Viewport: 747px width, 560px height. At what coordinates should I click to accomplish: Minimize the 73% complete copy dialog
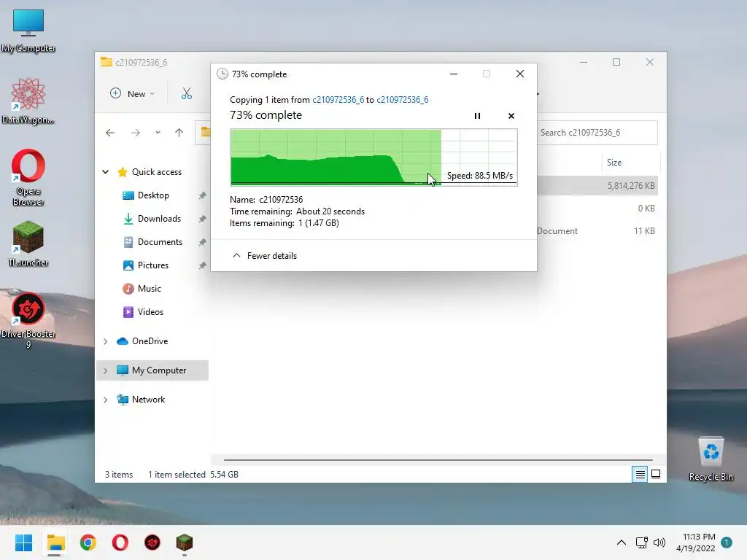point(454,74)
